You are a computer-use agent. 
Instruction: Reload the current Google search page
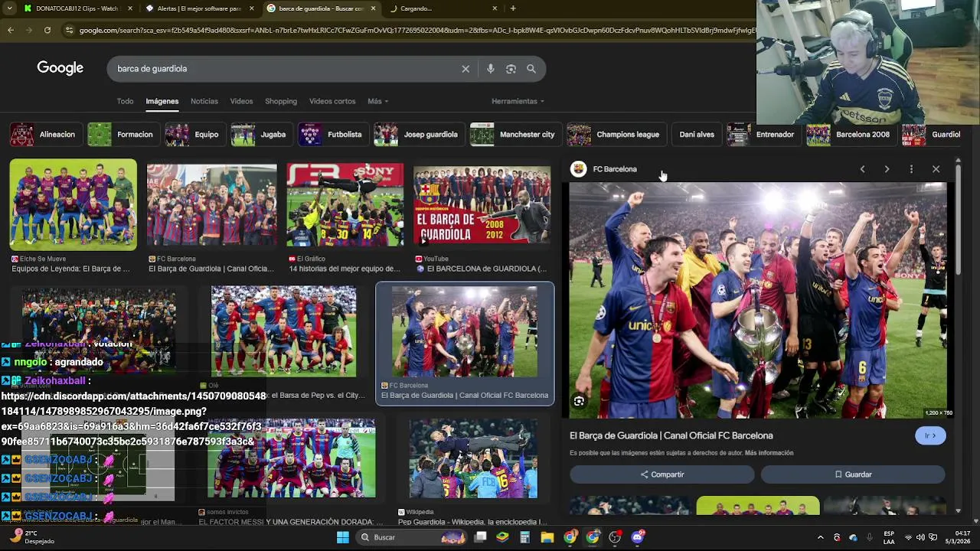47,30
